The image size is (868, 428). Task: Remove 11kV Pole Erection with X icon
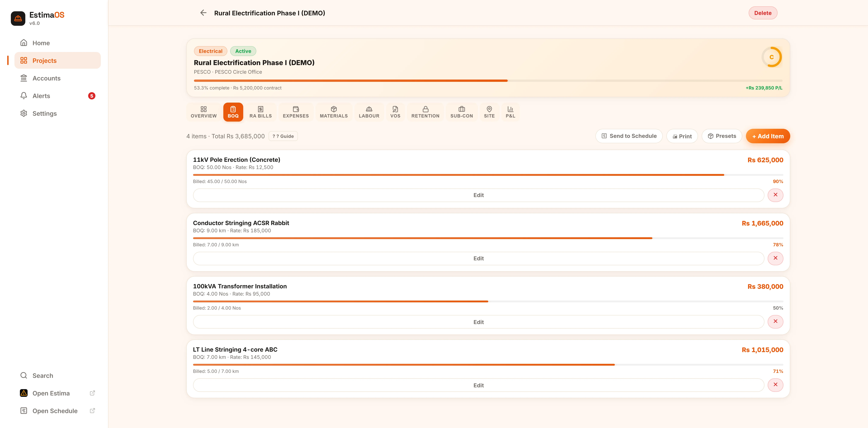[775, 195]
